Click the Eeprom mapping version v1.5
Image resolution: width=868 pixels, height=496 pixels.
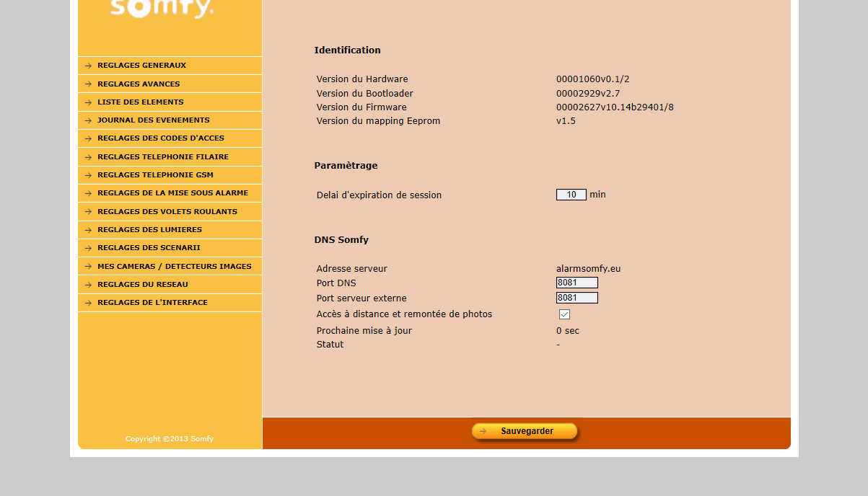pyautogui.click(x=566, y=121)
